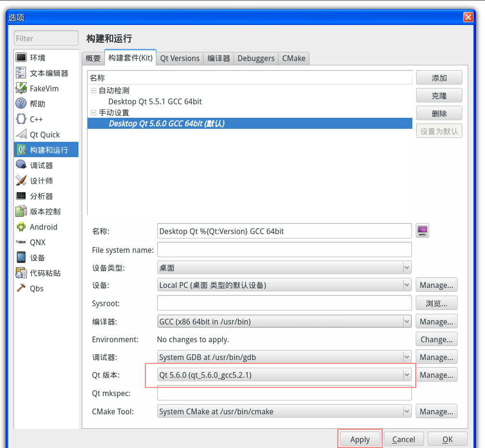Open the 文本编辑器 settings category

pos(46,73)
